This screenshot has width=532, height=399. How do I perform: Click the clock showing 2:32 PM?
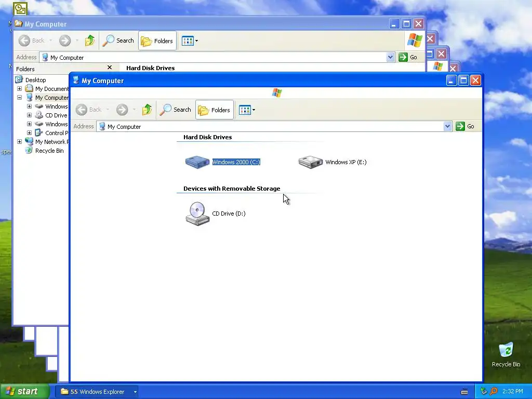coord(513,391)
